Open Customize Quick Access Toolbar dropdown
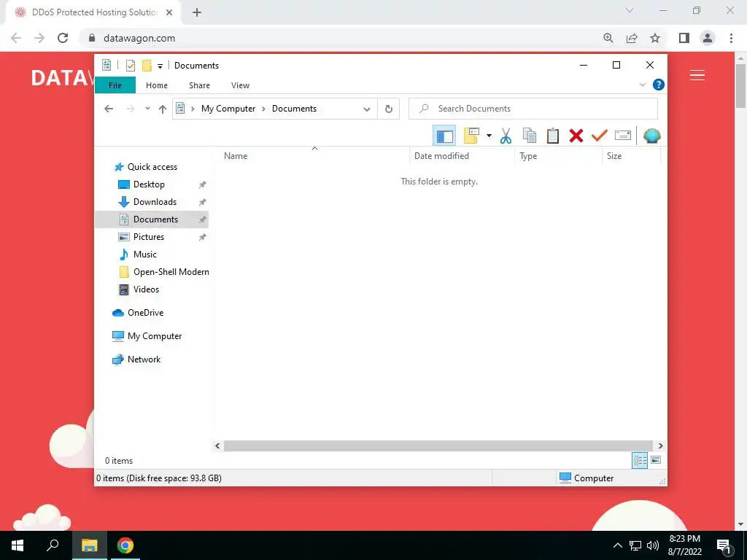 (x=160, y=66)
